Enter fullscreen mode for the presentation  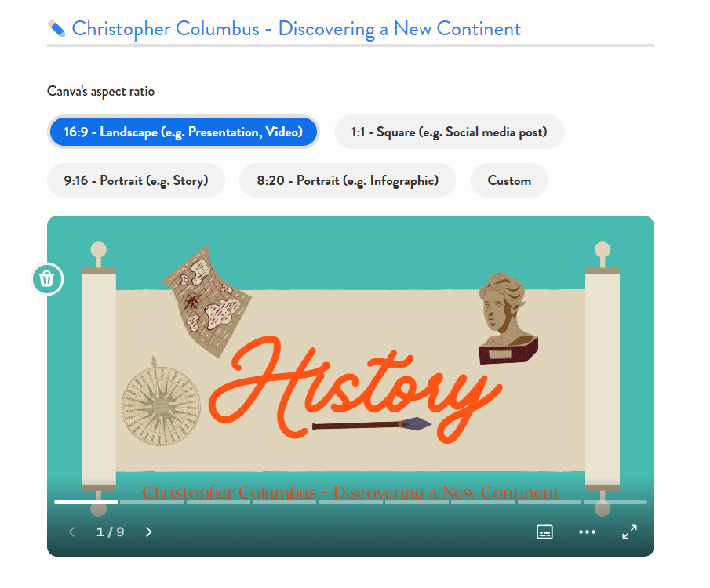click(629, 532)
